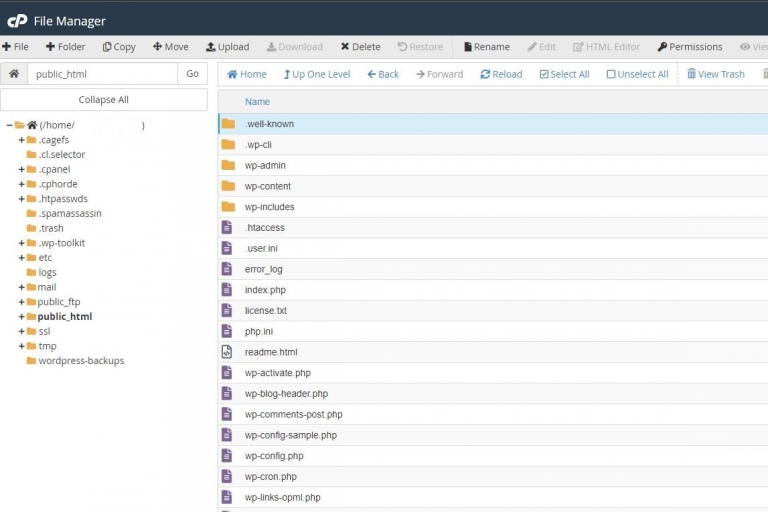Delete the selected item
This screenshot has width=768, height=512.
360,47
